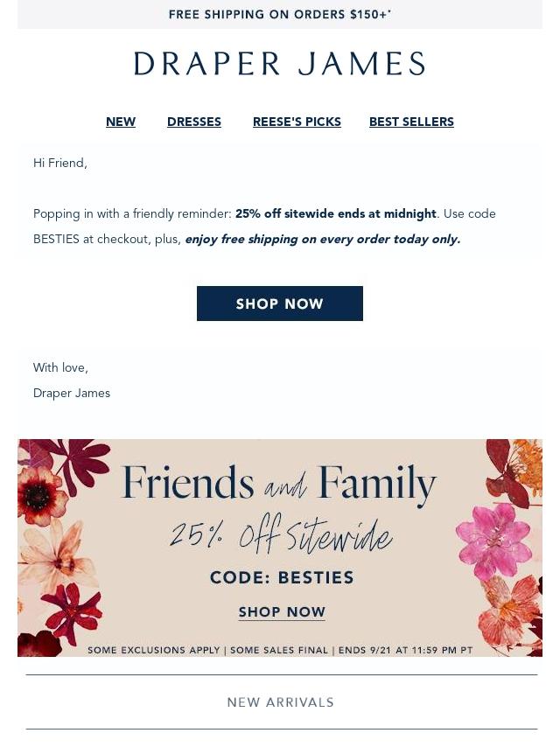Open the free shipping banner at top
Viewport: 560px width, 747px height.
280,14
